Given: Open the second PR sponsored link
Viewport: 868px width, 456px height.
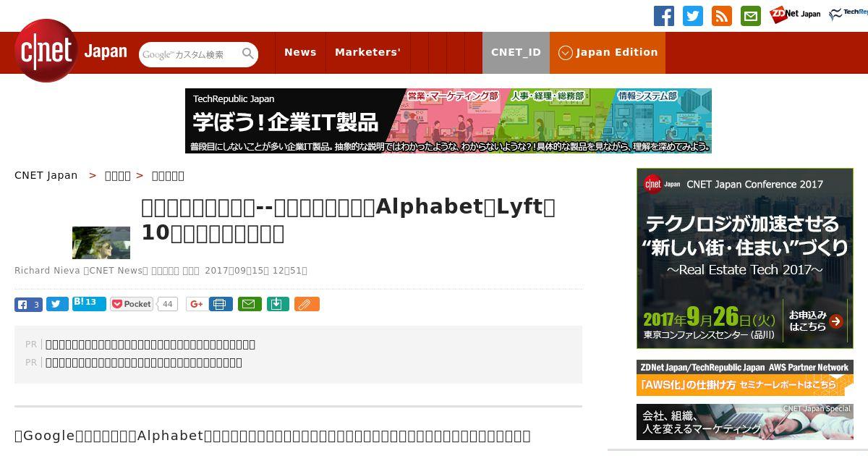Looking at the screenshot, I should pyautogui.click(x=144, y=363).
